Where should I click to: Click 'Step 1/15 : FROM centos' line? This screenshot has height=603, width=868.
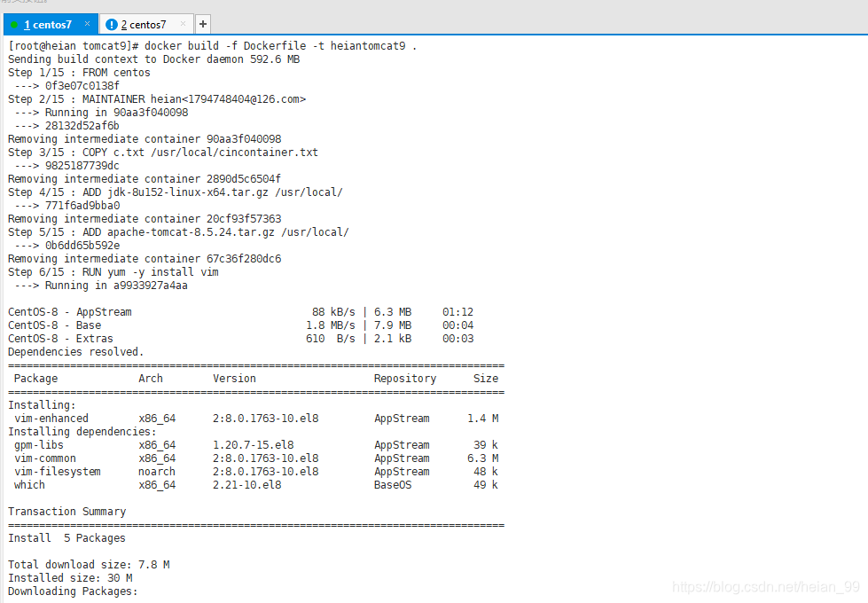click(79, 73)
